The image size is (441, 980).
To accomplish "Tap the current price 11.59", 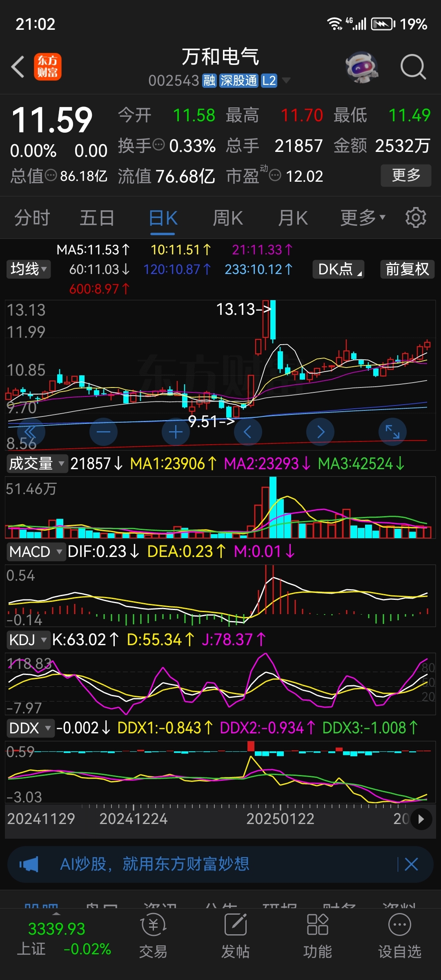I will coord(52,120).
